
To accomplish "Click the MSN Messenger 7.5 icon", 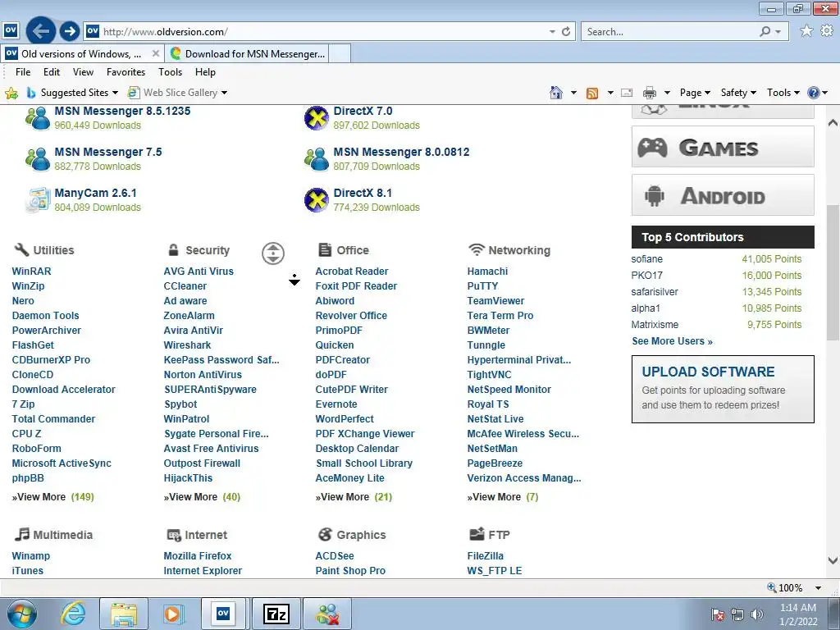I will click(x=38, y=159).
